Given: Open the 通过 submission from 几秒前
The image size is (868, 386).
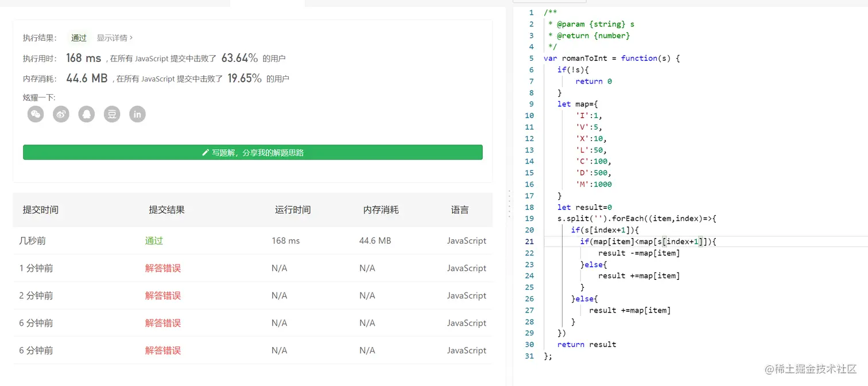Looking at the screenshot, I should pyautogui.click(x=154, y=241).
